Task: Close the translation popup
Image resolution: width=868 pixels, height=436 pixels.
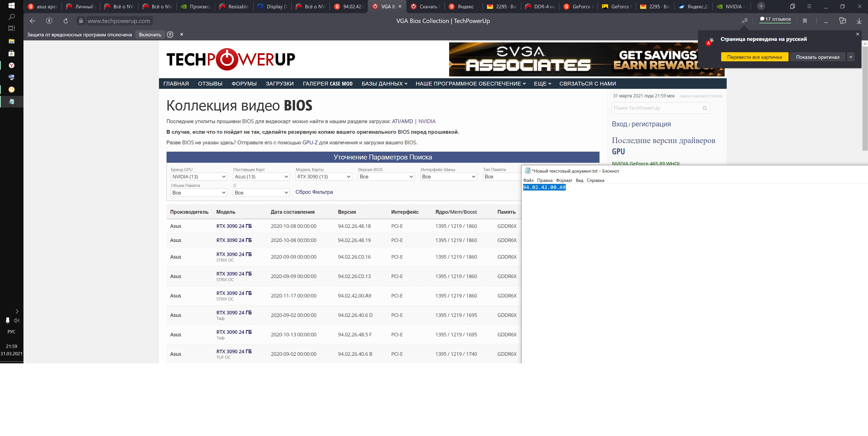Action: (x=858, y=34)
